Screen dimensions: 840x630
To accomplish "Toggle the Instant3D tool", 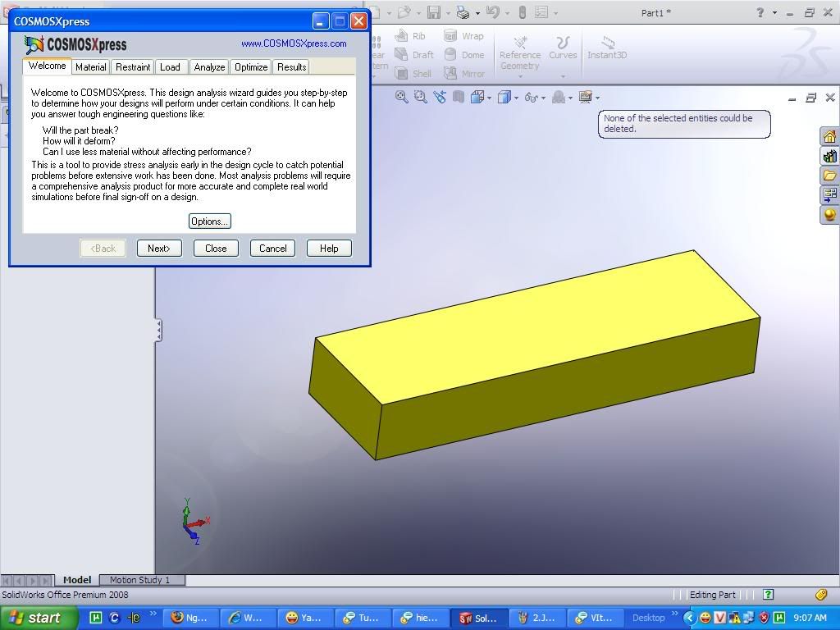I will (x=607, y=48).
